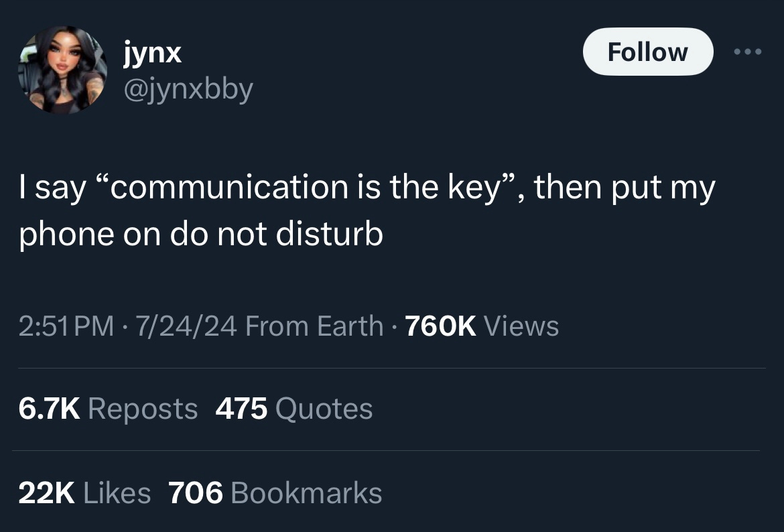The height and width of the screenshot is (532, 784).
Task: Click the 6.7K repost count number
Action: [x=49, y=409]
